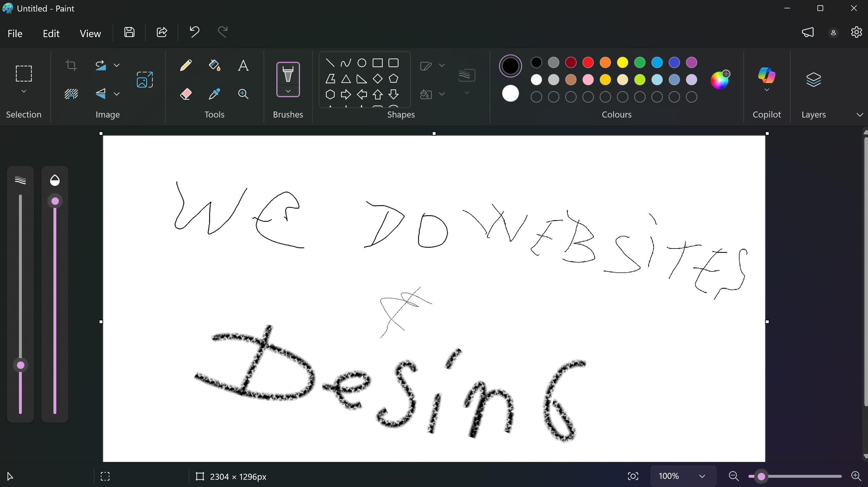This screenshot has height=487, width=868.
Task: Select the Up arrow shape
Action: (377, 94)
